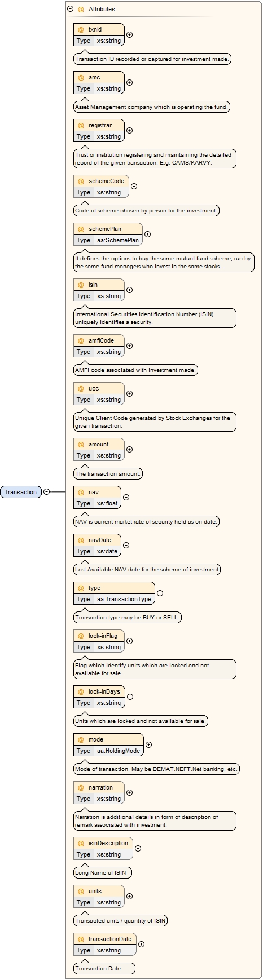Select the Transaction element box
The image size is (272, 980).
pos(21,492)
